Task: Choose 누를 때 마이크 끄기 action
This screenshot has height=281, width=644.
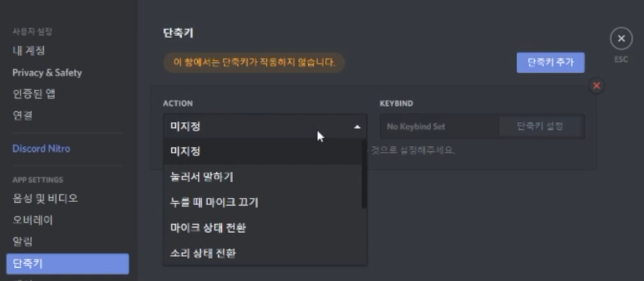Action: [x=262, y=202]
